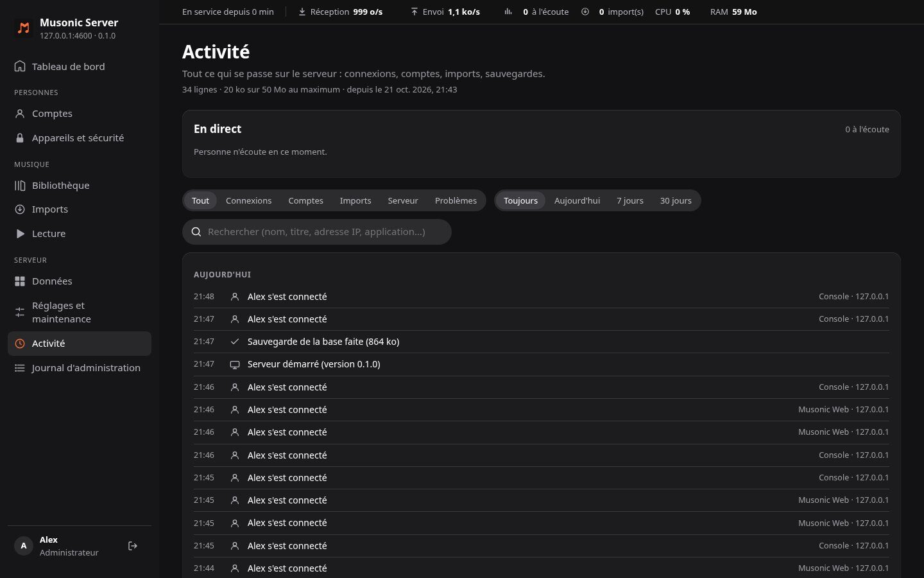The width and height of the screenshot is (924, 578).
Task: Log out using the sign-out icon
Action: pos(133,546)
